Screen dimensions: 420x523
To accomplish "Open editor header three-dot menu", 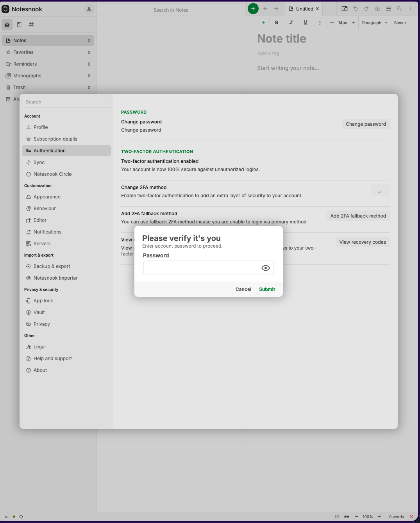I will pyautogui.click(x=410, y=9).
